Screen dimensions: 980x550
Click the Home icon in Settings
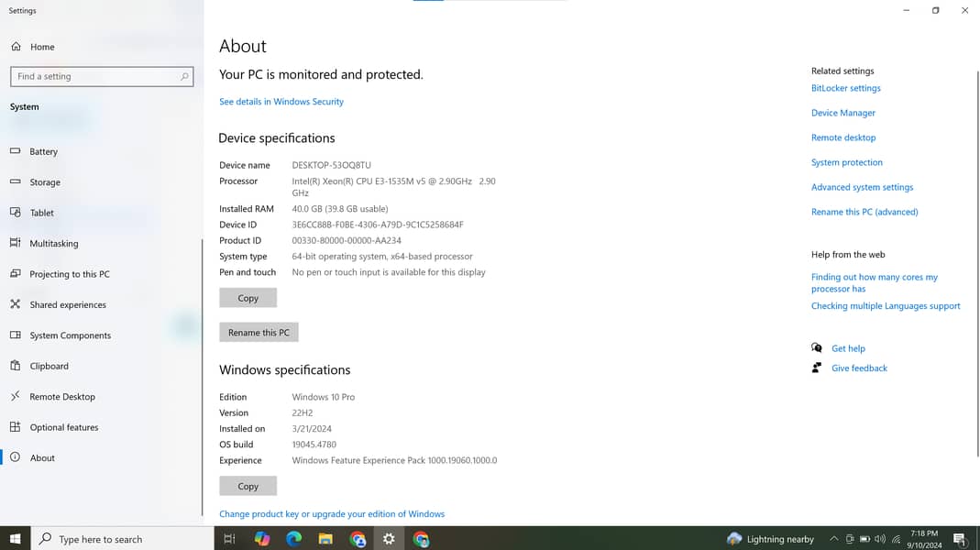(16, 47)
